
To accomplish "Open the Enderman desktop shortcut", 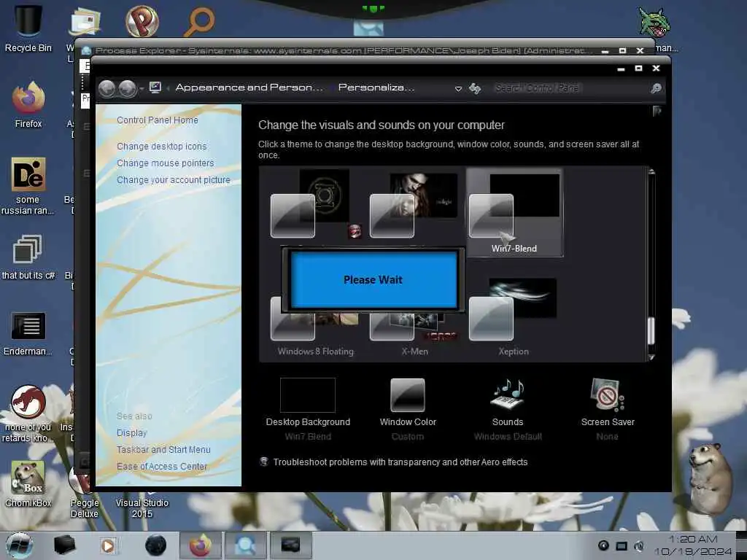I will (x=28, y=333).
